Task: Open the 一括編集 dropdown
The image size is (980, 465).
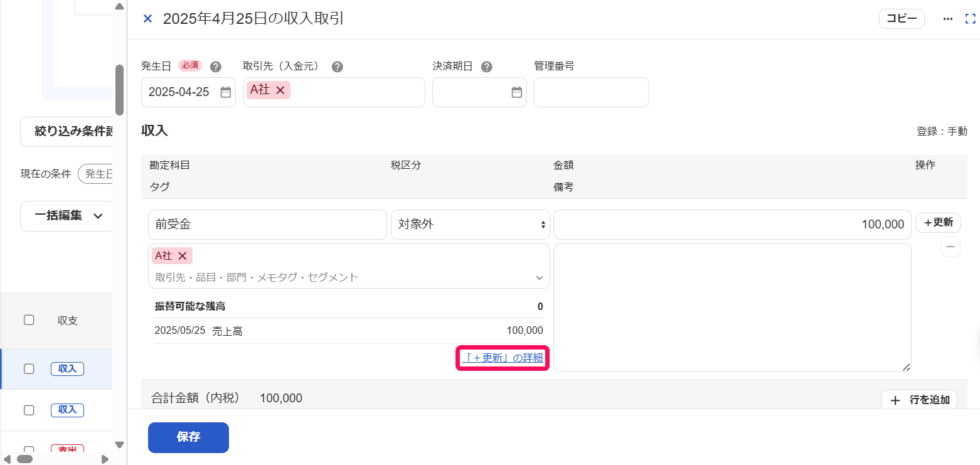Action: click(x=68, y=216)
